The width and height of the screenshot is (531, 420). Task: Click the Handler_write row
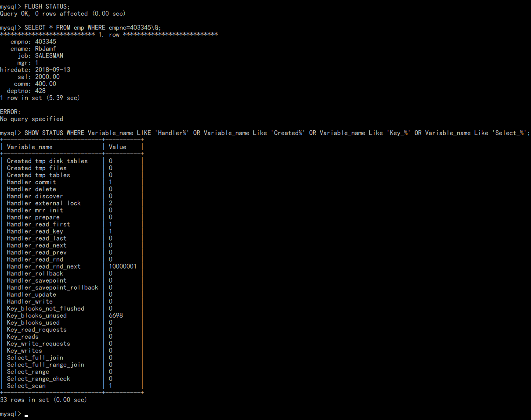(72, 302)
